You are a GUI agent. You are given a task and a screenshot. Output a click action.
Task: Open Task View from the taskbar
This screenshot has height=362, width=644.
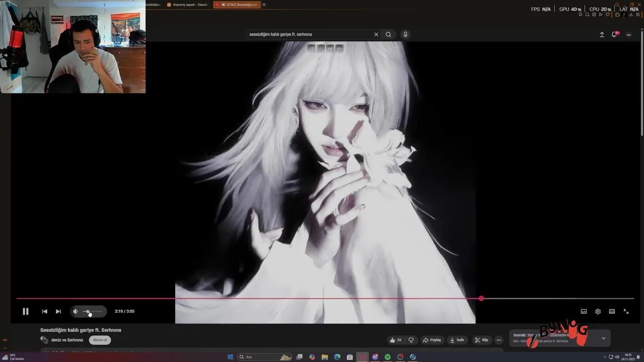(299, 357)
